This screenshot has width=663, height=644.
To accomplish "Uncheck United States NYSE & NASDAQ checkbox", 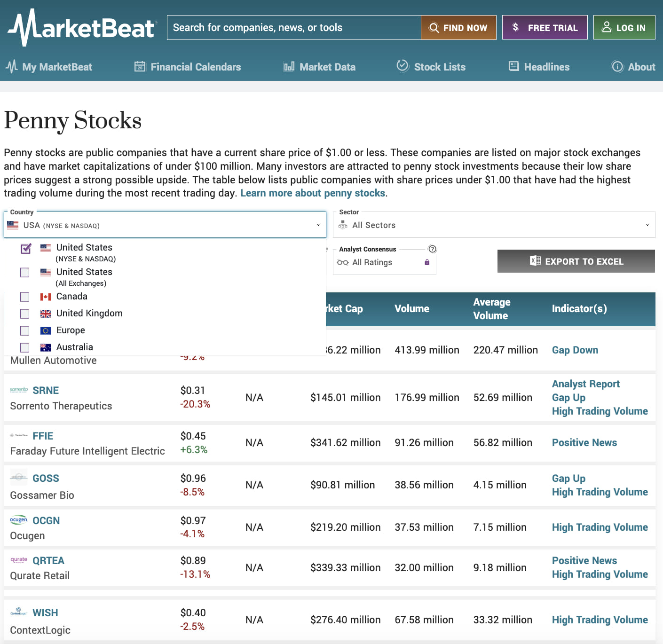I will point(26,248).
